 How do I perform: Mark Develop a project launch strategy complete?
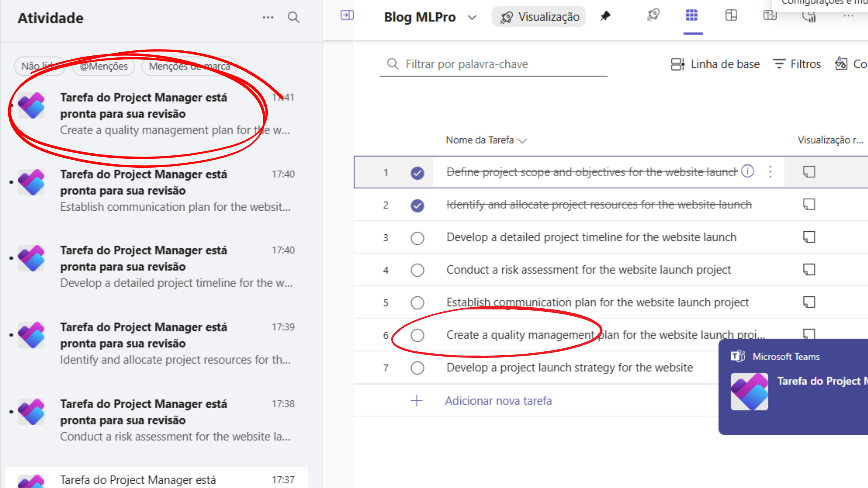(417, 368)
